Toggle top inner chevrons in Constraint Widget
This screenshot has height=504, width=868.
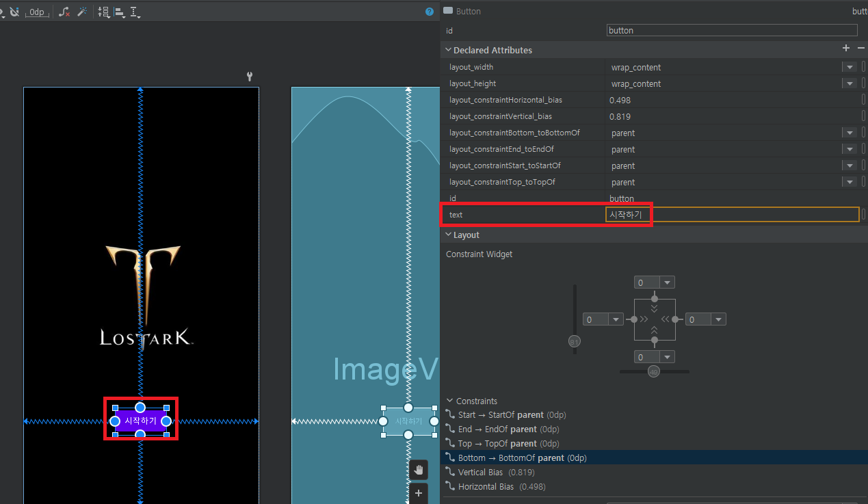(655, 308)
